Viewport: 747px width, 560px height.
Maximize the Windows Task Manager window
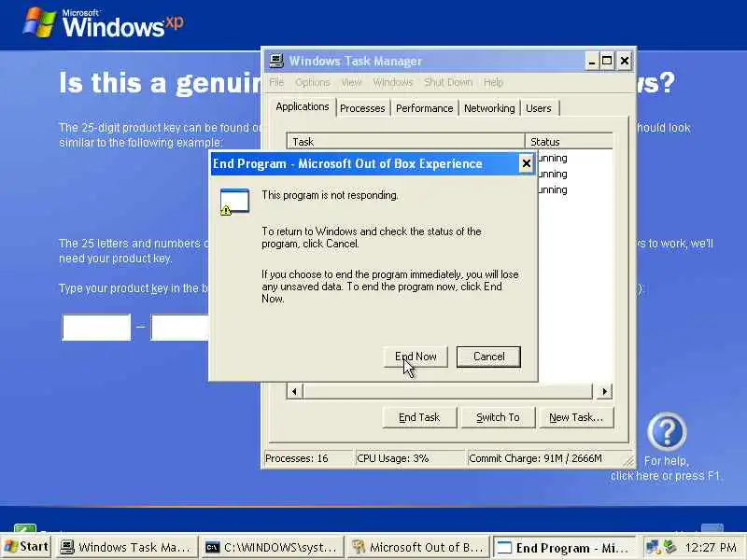click(x=608, y=62)
